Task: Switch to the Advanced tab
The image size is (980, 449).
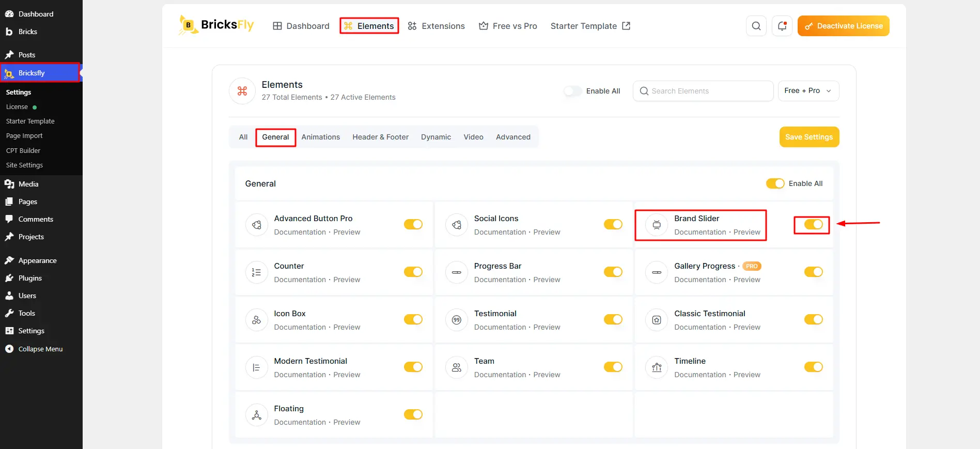Action: click(513, 137)
